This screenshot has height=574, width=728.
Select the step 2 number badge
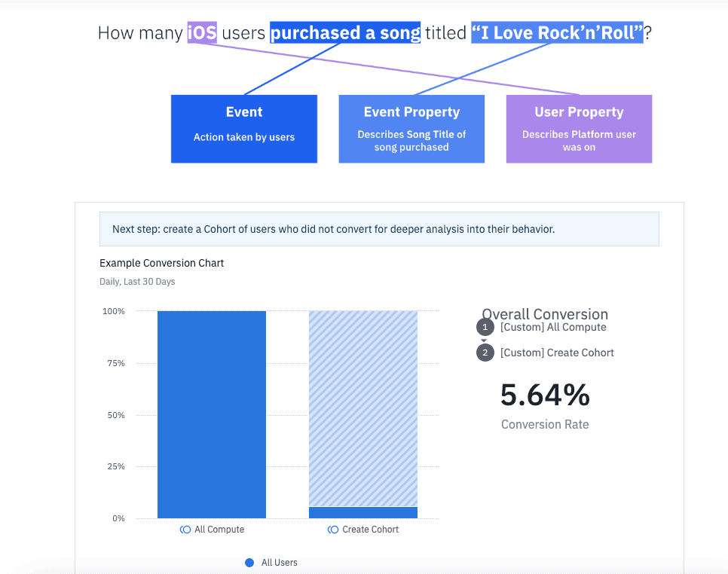click(x=485, y=353)
